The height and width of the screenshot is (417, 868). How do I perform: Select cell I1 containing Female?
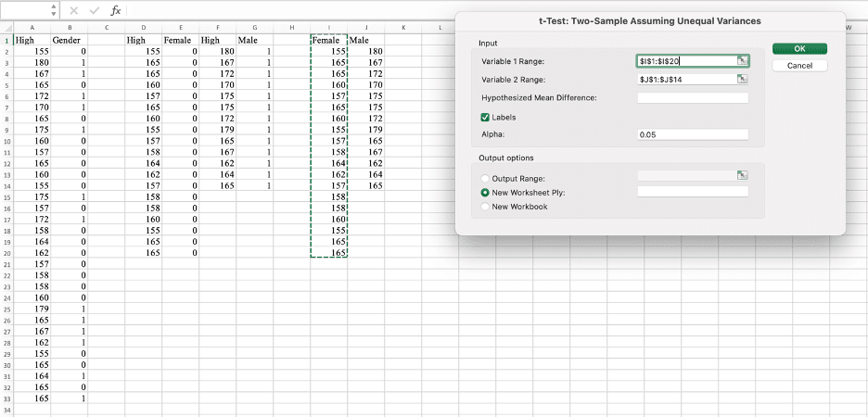coord(328,41)
